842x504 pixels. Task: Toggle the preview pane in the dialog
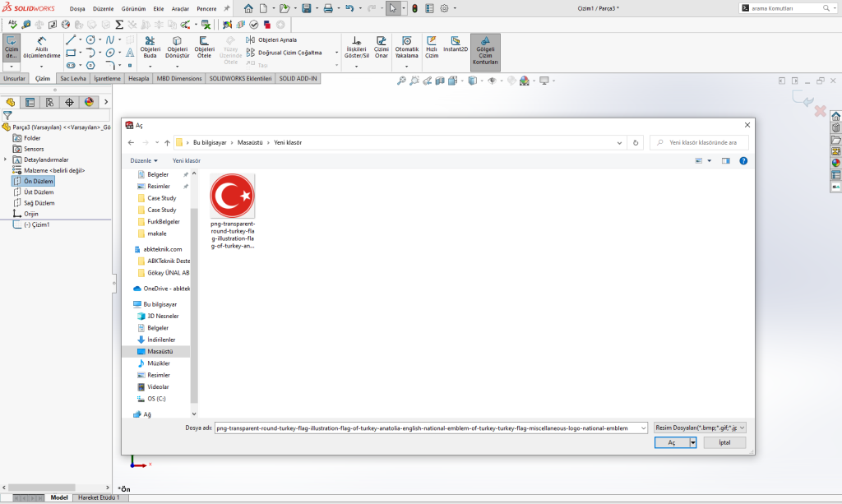(726, 161)
